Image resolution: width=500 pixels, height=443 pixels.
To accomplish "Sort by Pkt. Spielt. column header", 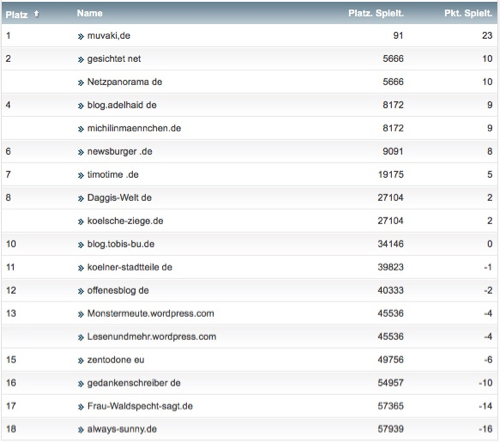I will [x=468, y=13].
